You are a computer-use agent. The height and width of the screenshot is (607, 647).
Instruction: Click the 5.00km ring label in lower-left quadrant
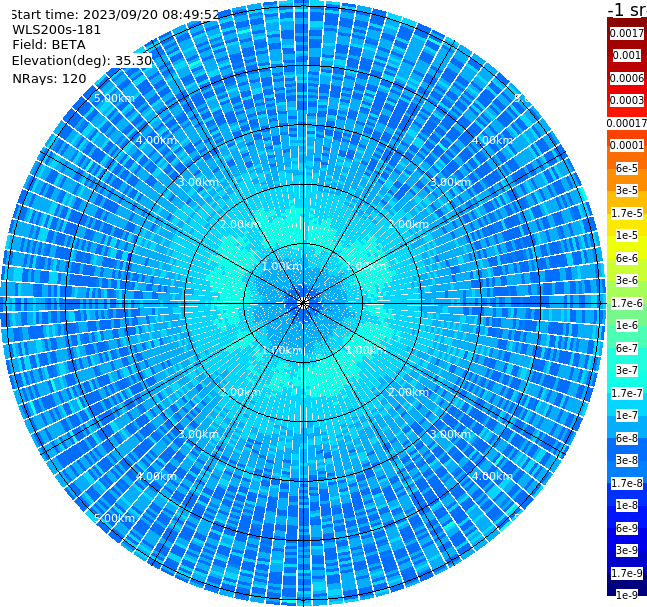coord(114,518)
